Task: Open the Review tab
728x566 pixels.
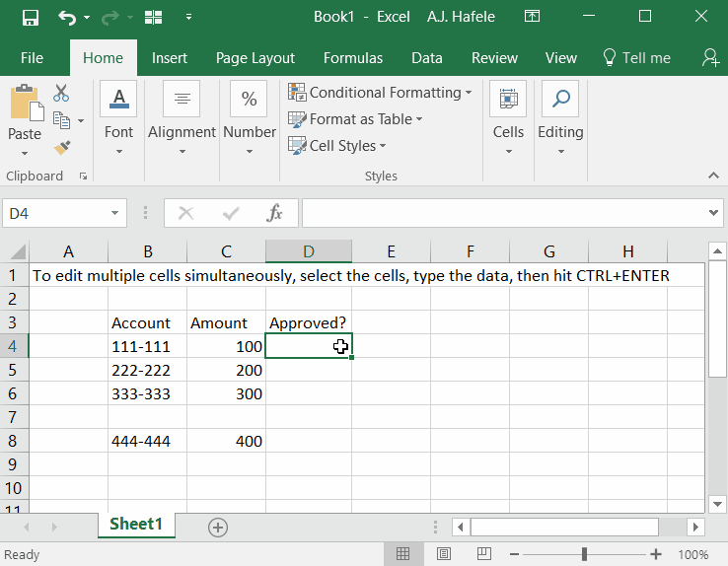Action: (494, 58)
